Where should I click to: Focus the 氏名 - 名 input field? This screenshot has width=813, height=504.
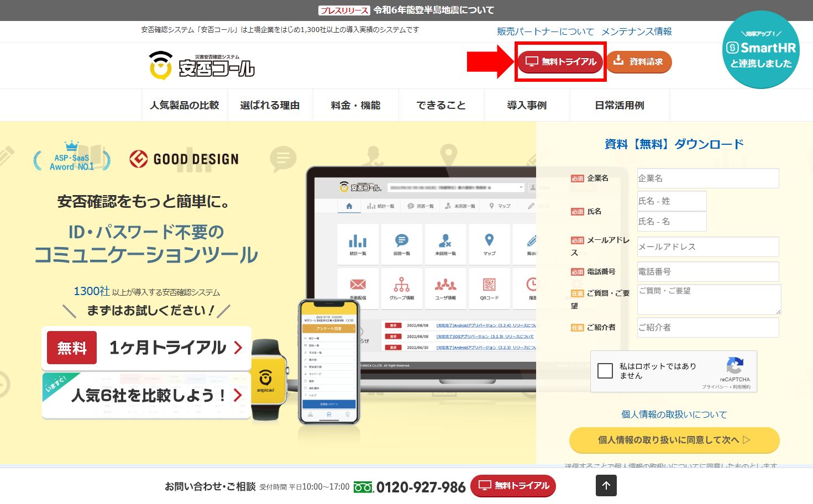tap(672, 222)
